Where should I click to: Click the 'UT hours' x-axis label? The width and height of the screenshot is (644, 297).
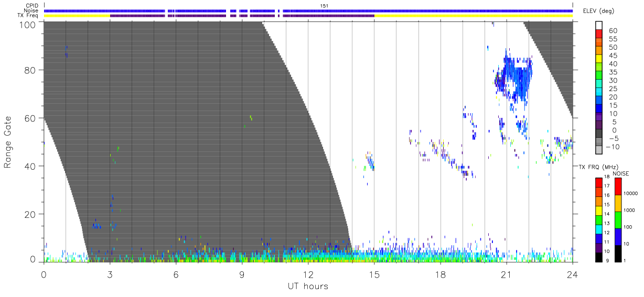click(308, 287)
